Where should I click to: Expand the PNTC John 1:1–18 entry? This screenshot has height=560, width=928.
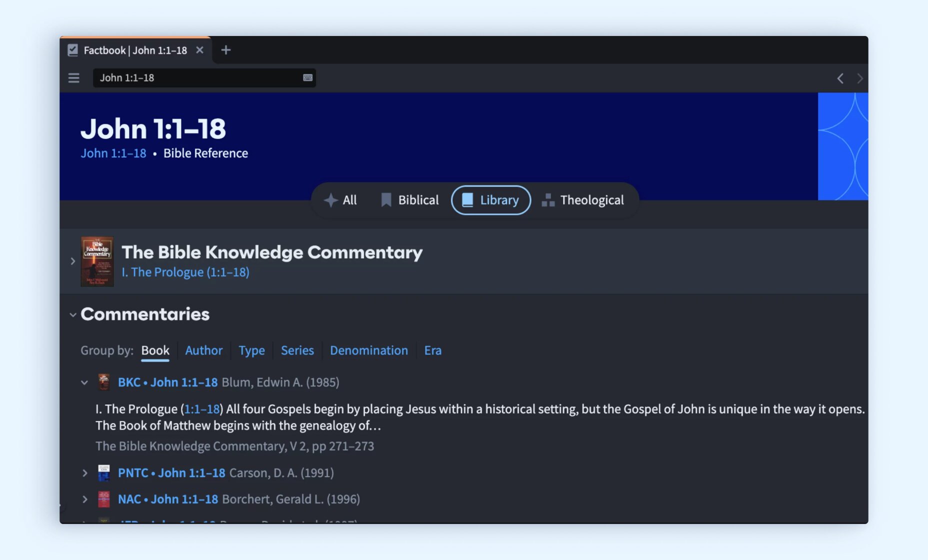[x=84, y=473]
